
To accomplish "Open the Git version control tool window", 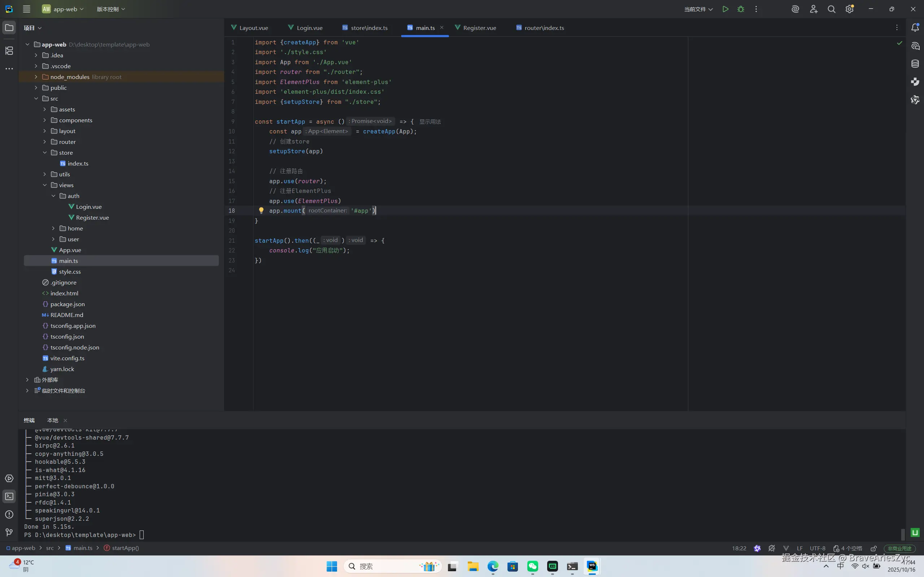I will click(9, 532).
